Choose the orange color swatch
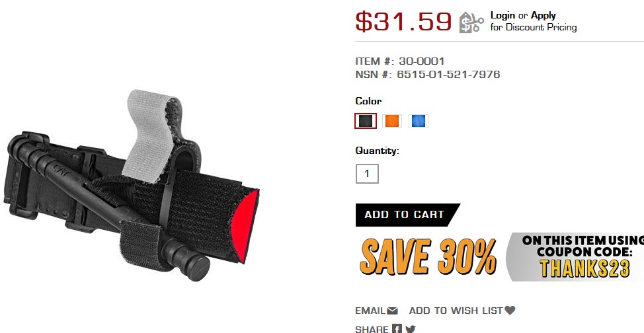Image resolution: width=644 pixels, height=333 pixels. [x=392, y=121]
